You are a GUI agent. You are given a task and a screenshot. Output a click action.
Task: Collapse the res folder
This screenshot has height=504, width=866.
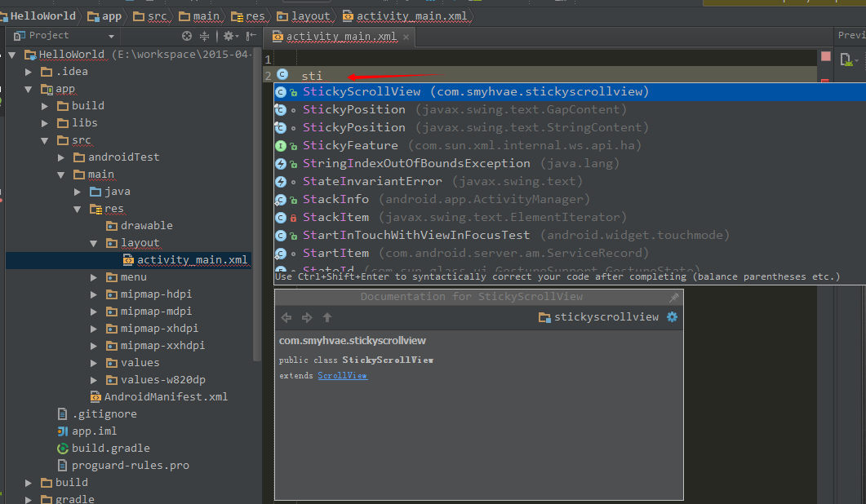(x=78, y=209)
